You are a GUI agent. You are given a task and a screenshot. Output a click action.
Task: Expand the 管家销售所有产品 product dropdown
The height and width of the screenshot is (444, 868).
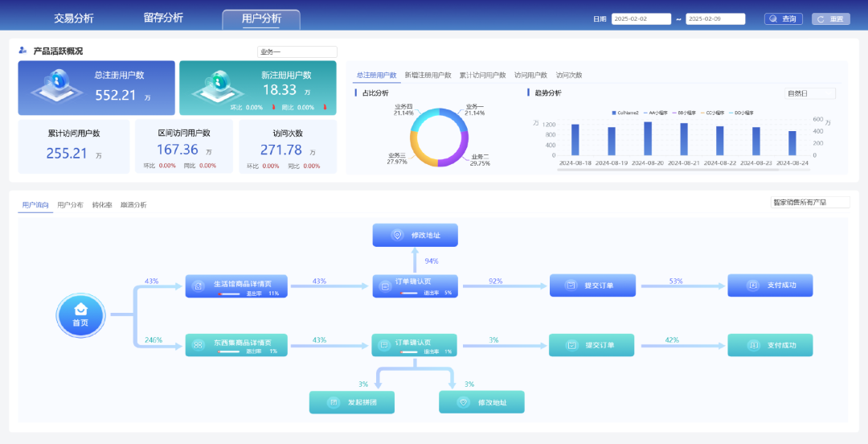point(810,203)
